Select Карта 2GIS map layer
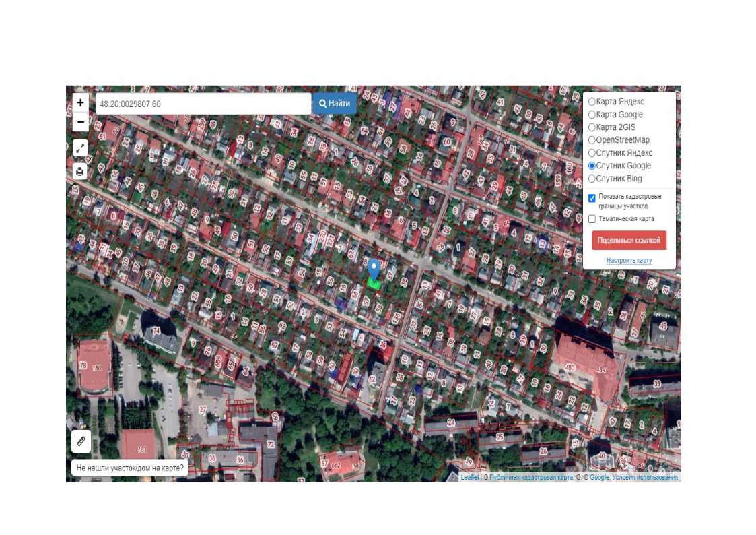Image resolution: width=756 pixels, height=535 pixels. pos(592,127)
